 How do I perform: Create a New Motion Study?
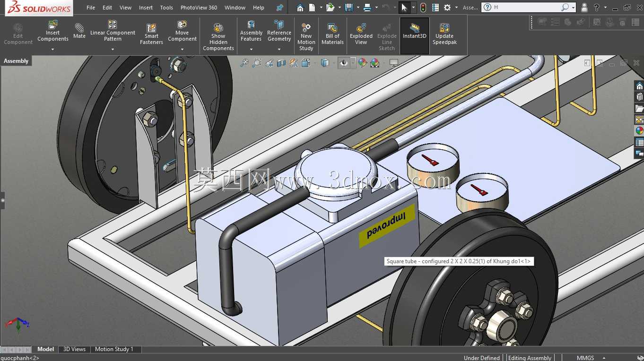coord(306,37)
